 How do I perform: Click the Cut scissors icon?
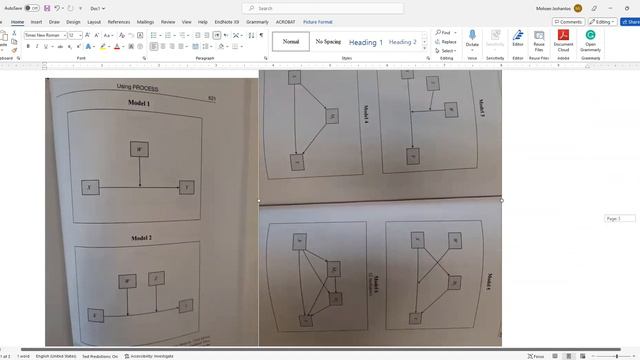14,33
